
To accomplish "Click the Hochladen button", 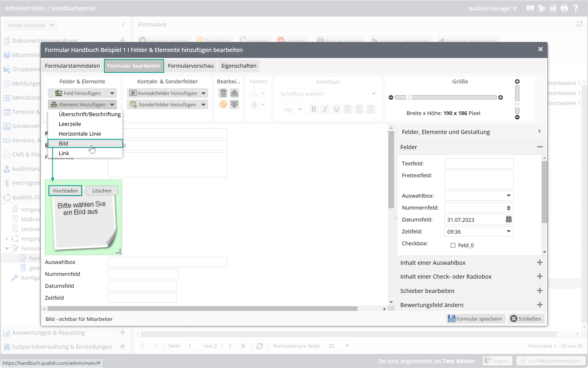I will 65,191.
